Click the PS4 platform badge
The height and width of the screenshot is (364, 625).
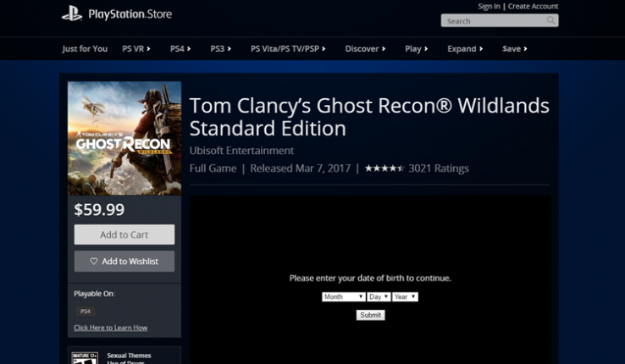pos(86,312)
